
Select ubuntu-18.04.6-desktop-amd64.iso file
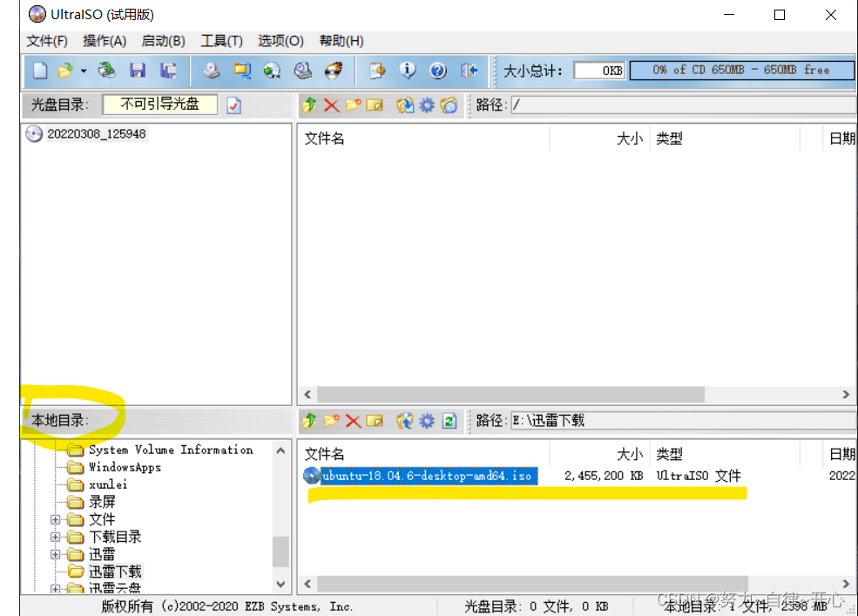click(429, 475)
